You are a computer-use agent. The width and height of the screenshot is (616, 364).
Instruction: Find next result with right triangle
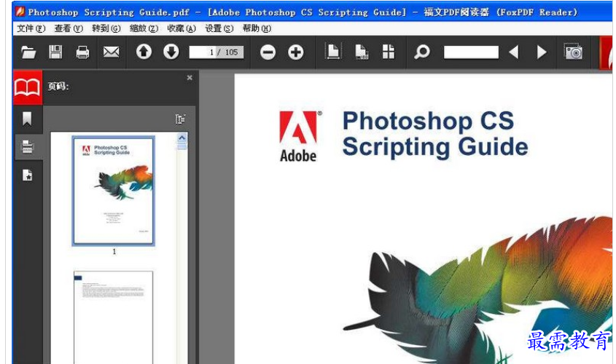pyautogui.click(x=542, y=52)
